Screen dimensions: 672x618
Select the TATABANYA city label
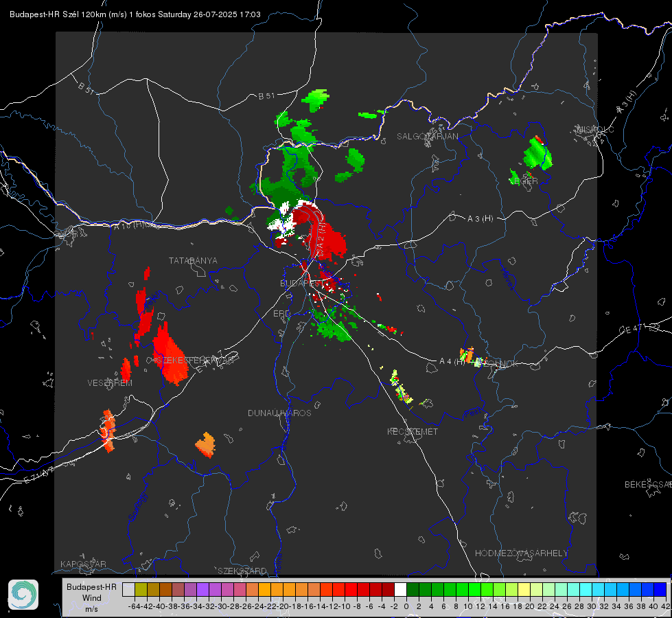click(x=193, y=260)
